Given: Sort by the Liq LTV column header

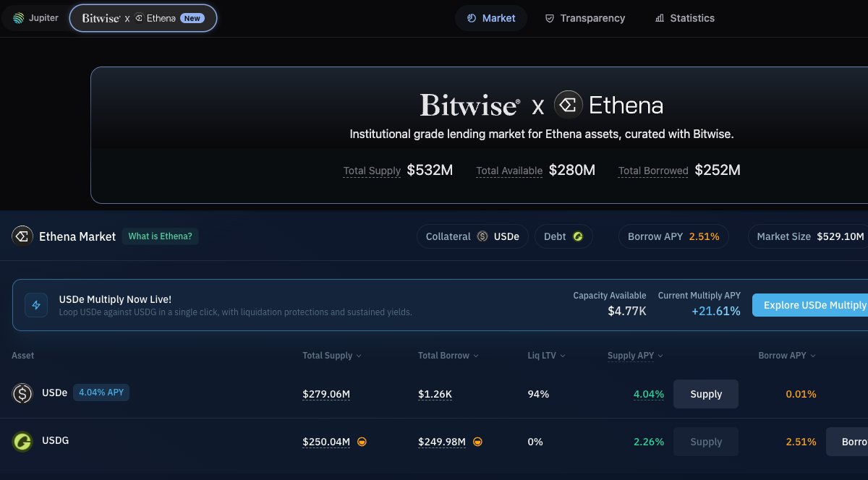Looking at the screenshot, I should point(547,356).
